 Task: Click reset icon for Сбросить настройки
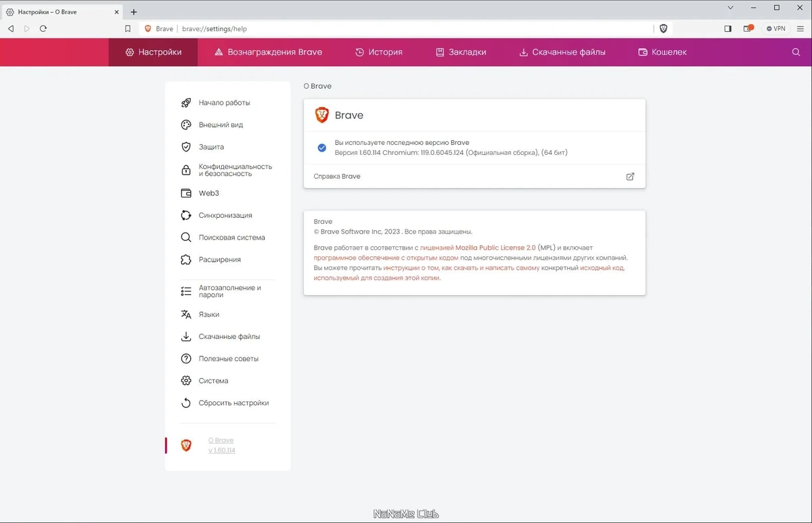pyautogui.click(x=186, y=403)
